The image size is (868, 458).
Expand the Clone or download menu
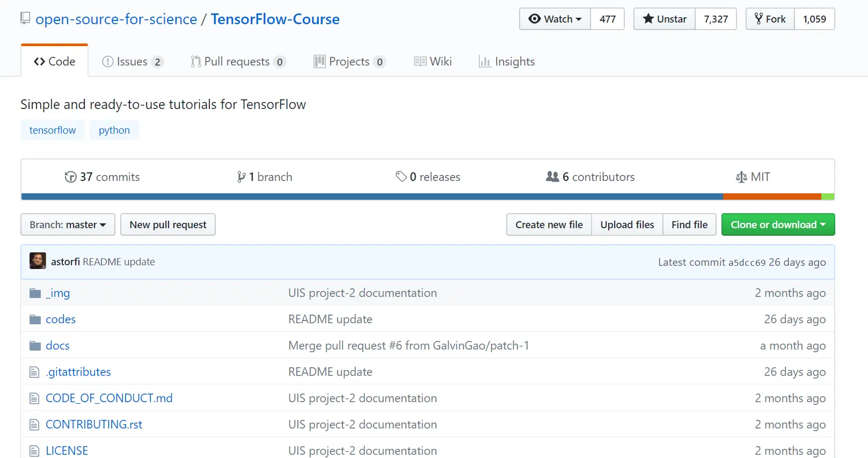(x=778, y=224)
